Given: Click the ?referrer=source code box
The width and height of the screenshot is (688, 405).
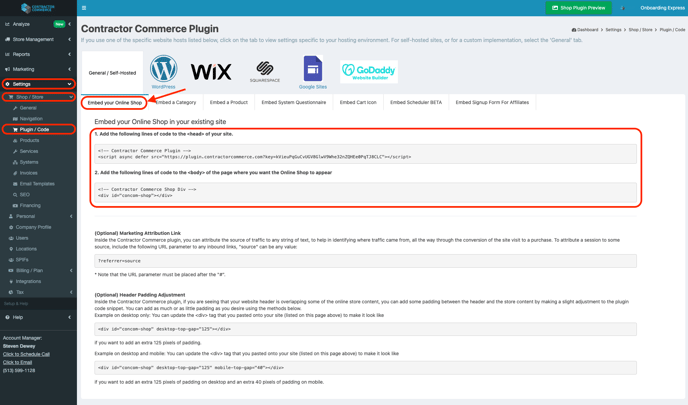Looking at the screenshot, I should pos(366,261).
